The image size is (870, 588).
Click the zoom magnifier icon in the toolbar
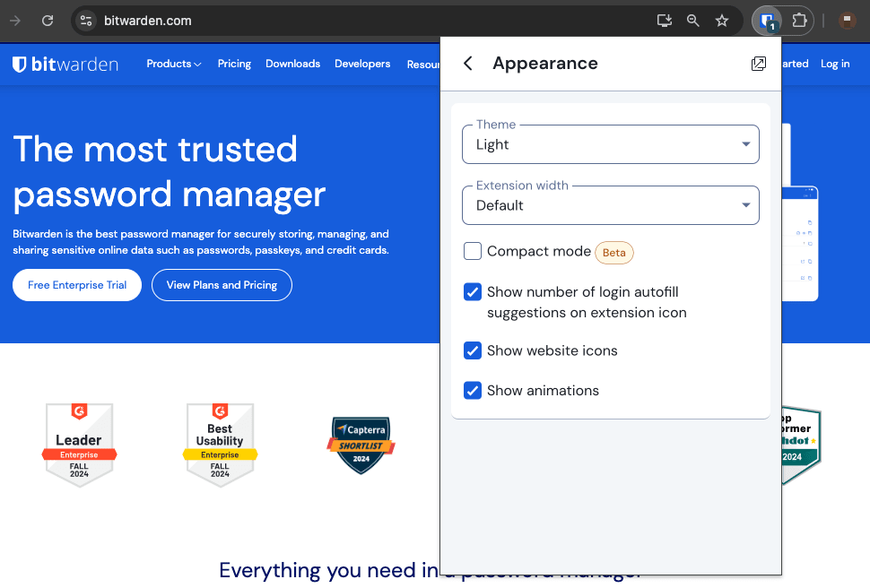click(692, 20)
